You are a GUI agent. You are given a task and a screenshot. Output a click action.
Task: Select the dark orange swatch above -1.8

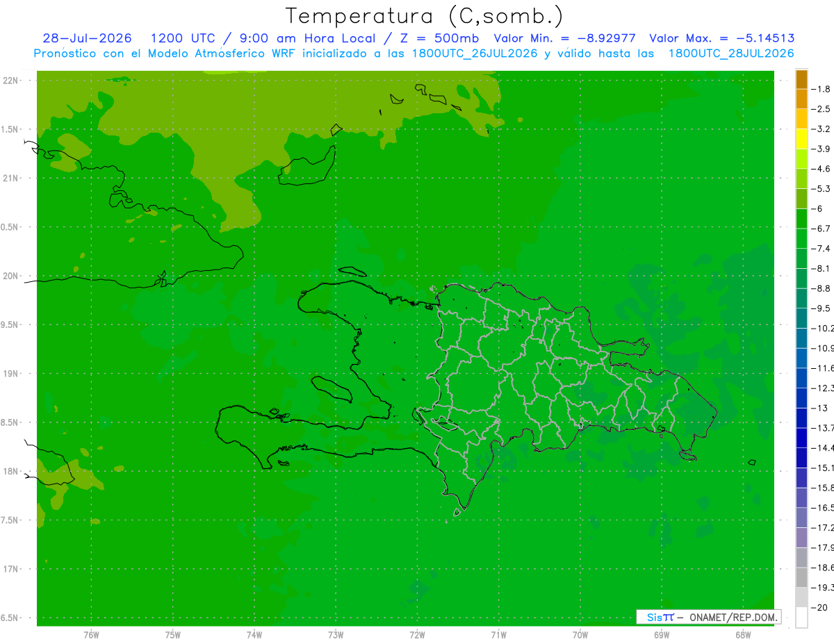point(801,79)
